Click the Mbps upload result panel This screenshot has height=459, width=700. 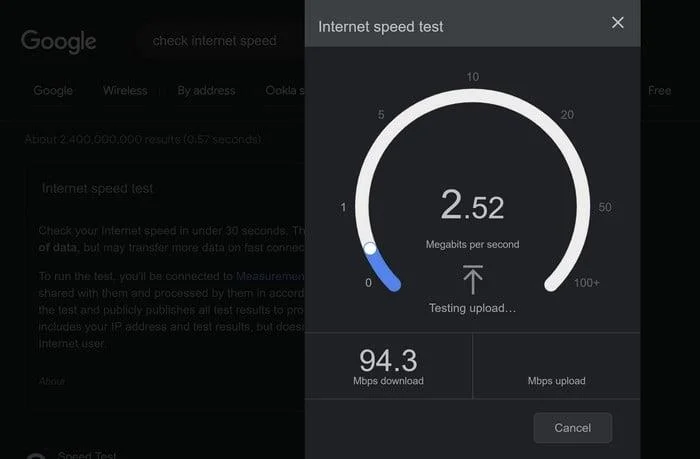[556, 365]
